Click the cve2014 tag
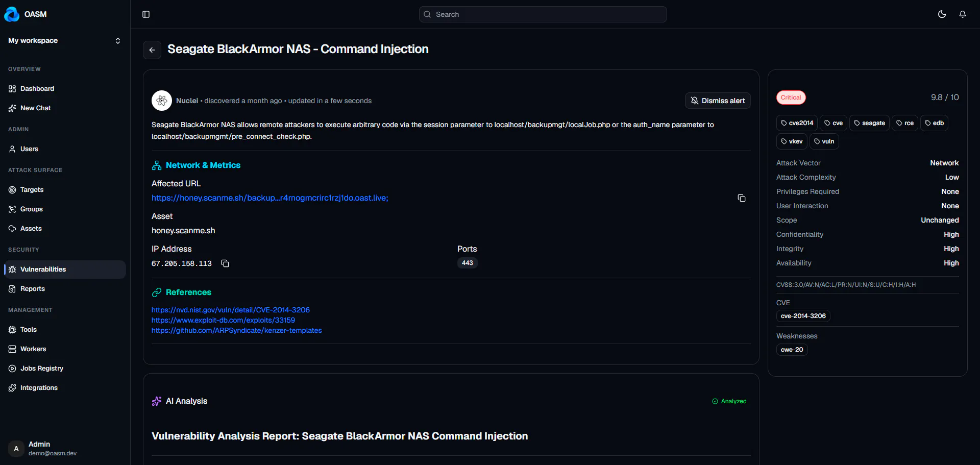Screen dimensions: 980x465 click(x=797, y=123)
